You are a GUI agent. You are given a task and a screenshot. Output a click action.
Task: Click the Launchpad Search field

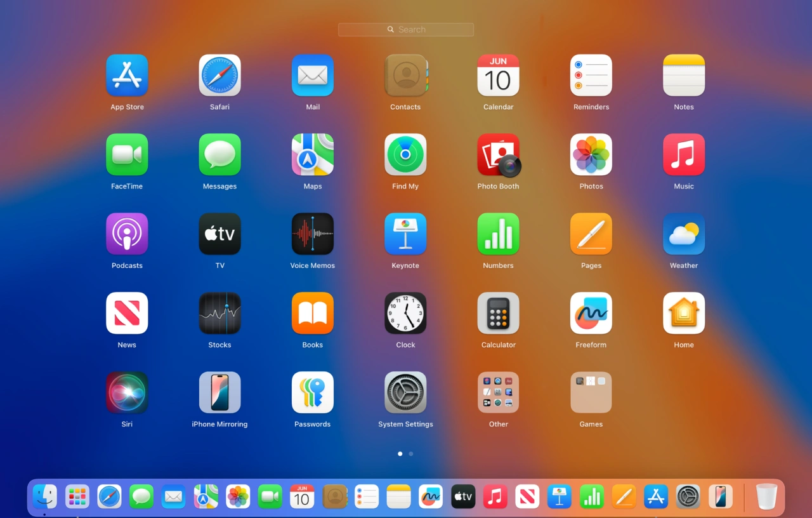(406, 30)
